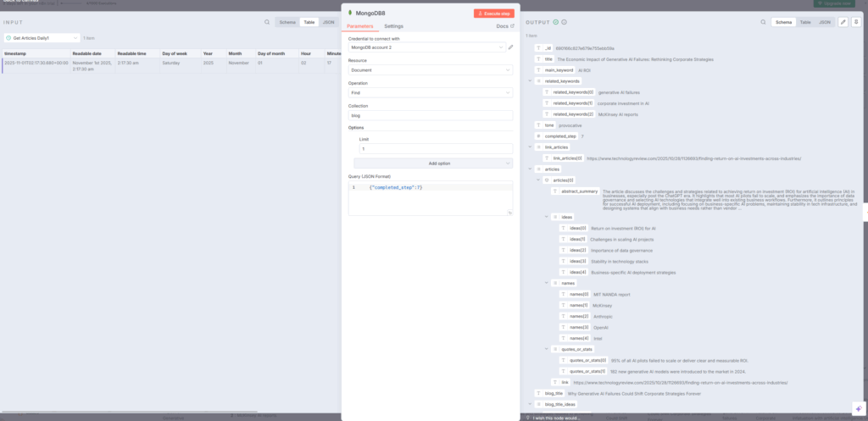Collapse the names array in output

click(547, 282)
